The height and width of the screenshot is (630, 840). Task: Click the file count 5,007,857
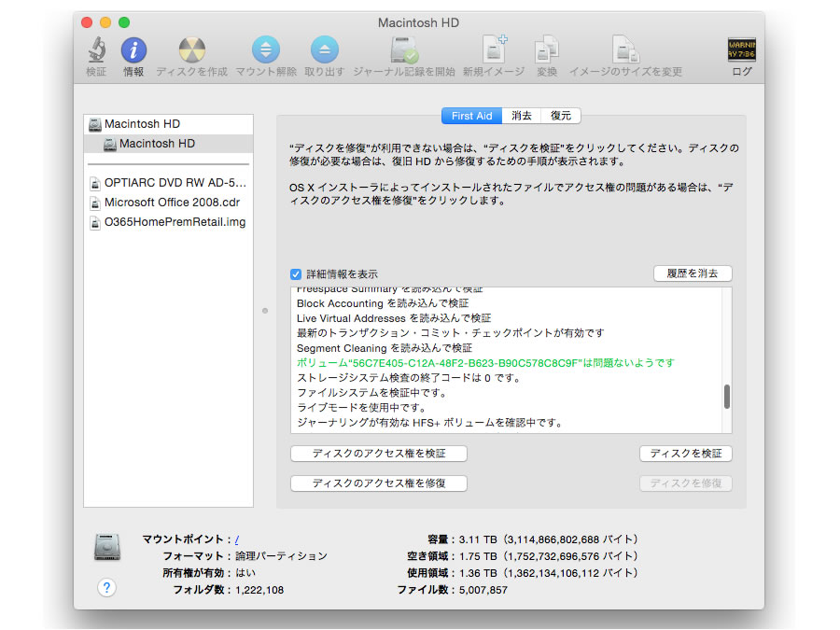point(483,591)
